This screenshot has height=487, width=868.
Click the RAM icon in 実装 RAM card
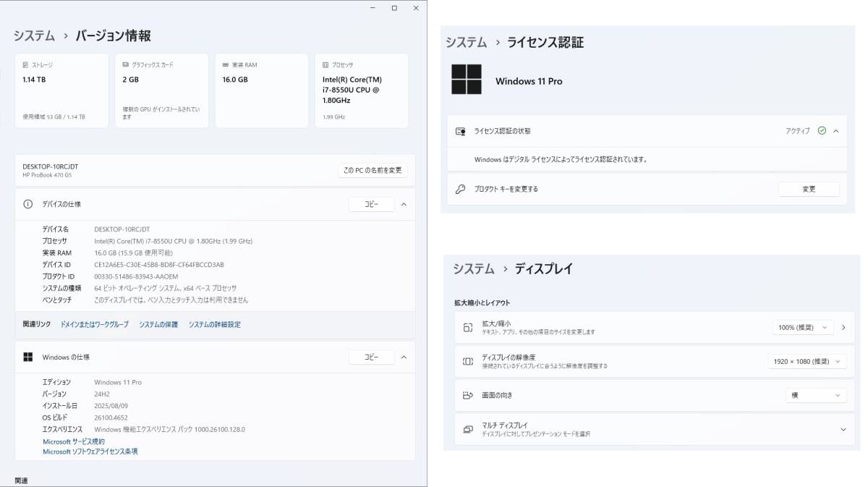pos(226,65)
